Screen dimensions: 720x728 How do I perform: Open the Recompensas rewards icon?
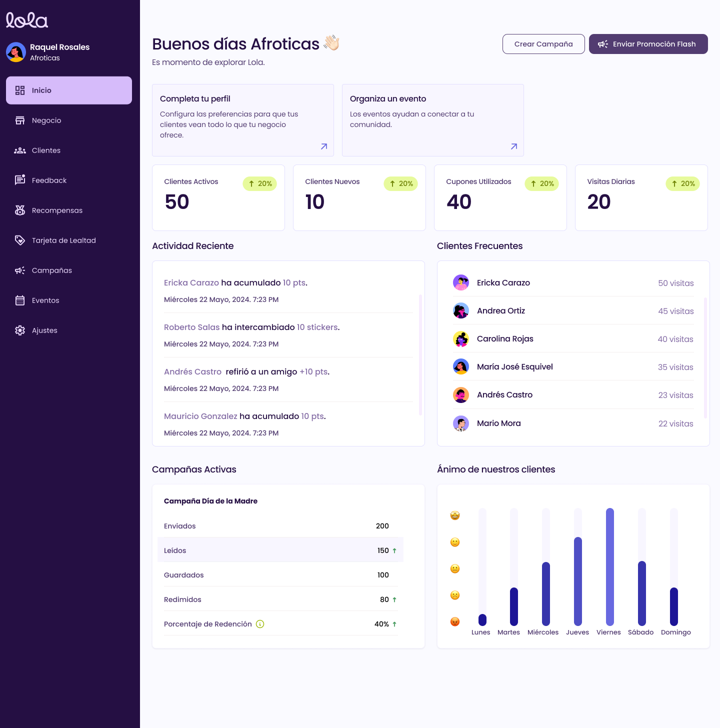(20, 210)
